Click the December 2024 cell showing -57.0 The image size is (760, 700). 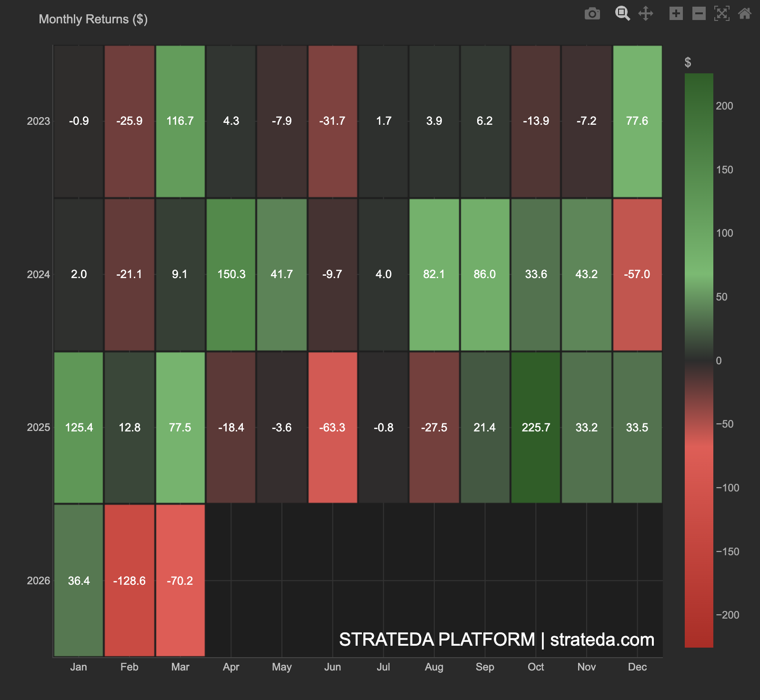click(x=637, y=274)
